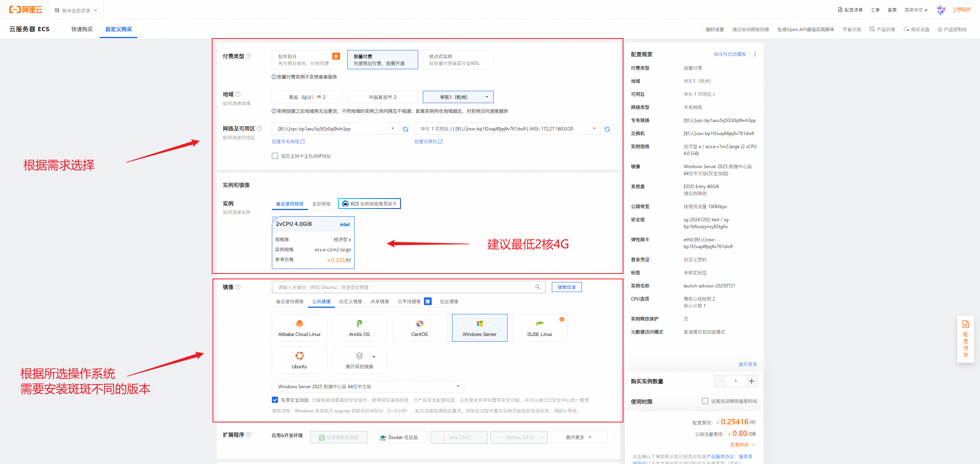Uncheck 免费安全加固 checkbox
The image size is (980, 464).
275,400
